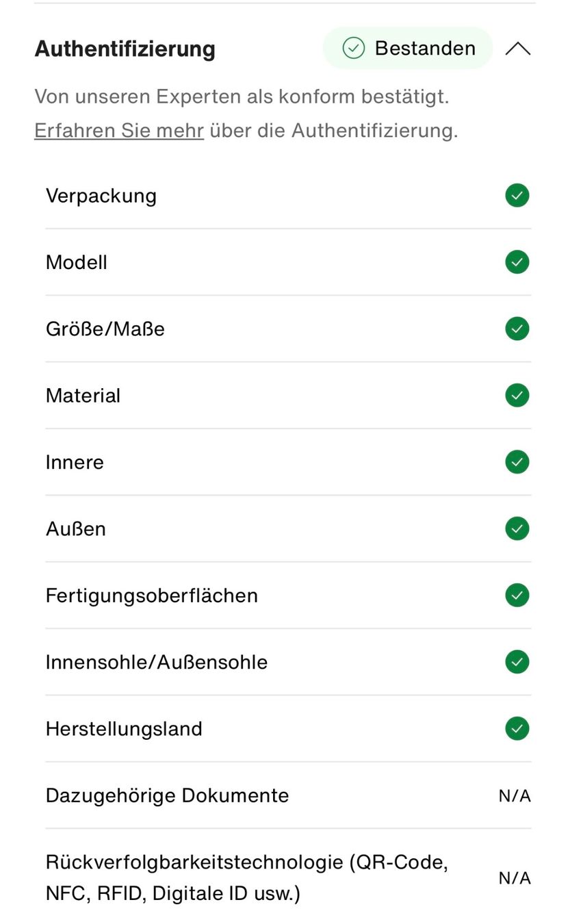570x924 pixels.
Task: Click the checkmark icon for Herstellungsland
Action: (517, 728)
